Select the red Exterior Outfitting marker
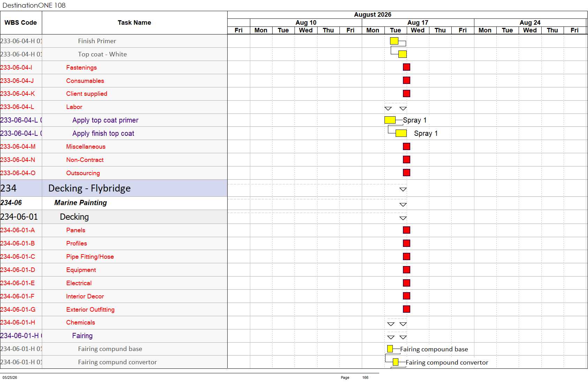Image resolution: width=588 pixels, height=382 pixels. click(406, 309)
